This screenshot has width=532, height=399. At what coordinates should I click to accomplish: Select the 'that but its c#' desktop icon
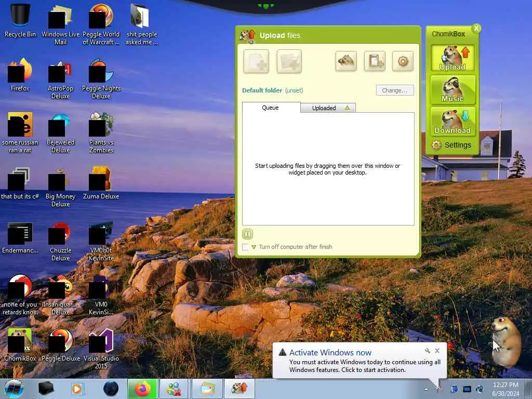tap(20, 183)
